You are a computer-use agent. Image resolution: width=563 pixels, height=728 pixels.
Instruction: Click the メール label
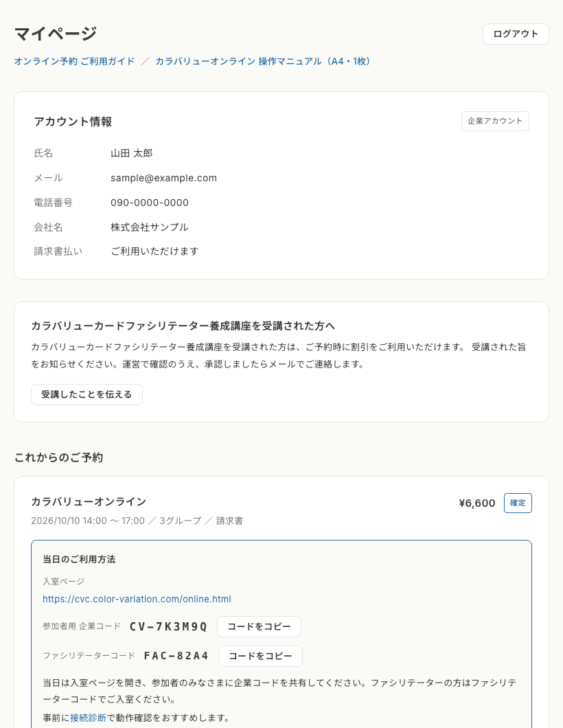pos(48,178)
